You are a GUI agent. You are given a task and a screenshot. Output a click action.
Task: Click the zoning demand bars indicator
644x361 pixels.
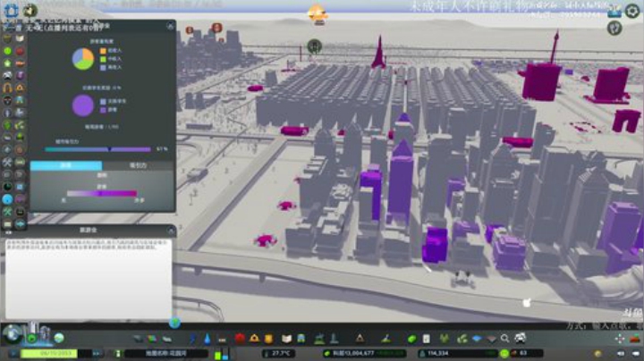point(222,354)
